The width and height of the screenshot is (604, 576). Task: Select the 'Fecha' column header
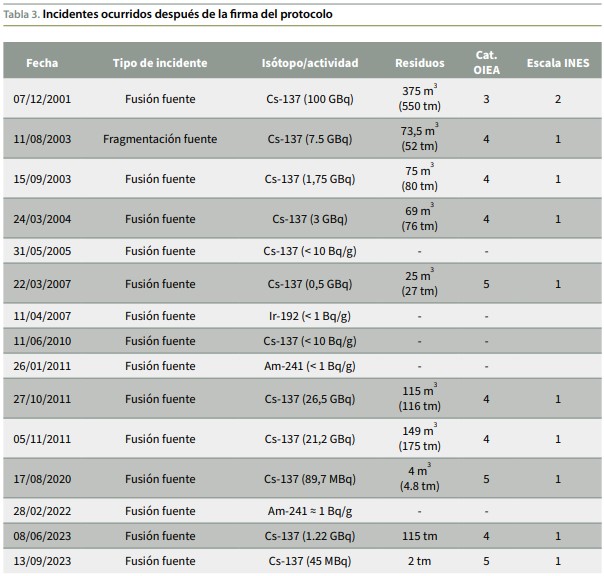tap(42, 62)
